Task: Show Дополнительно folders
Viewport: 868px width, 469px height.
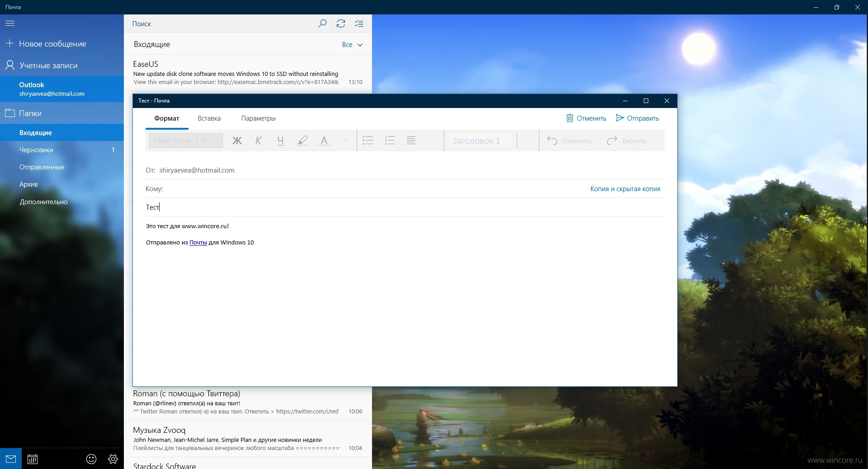Action: pyautogui.click(x=62, y=202)
